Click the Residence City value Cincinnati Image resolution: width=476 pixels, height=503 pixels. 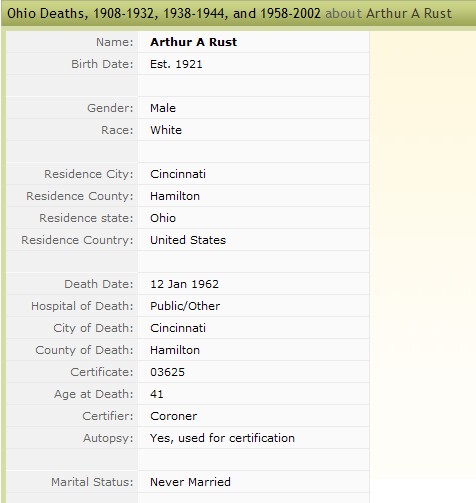178,174
